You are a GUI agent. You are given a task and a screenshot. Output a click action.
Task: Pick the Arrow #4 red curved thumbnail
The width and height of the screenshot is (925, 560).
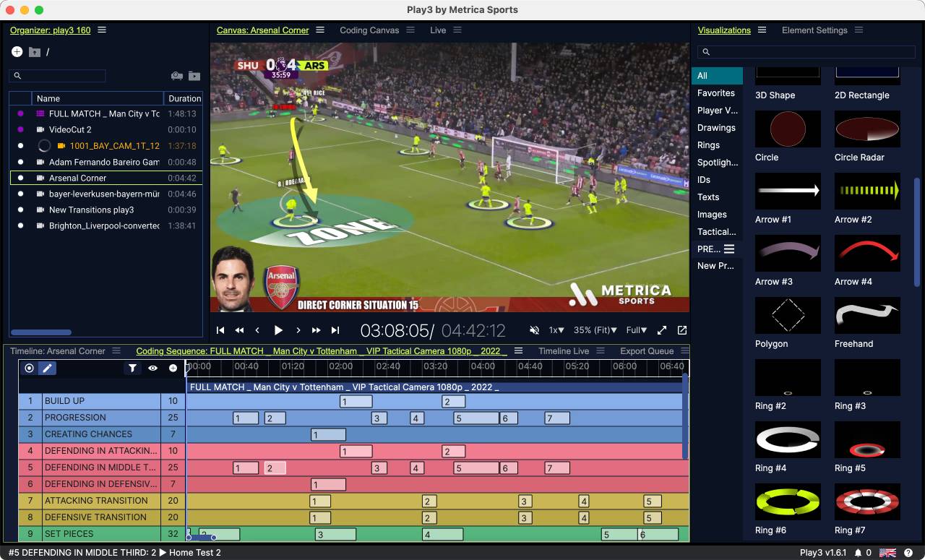click(x=867, y=253)
